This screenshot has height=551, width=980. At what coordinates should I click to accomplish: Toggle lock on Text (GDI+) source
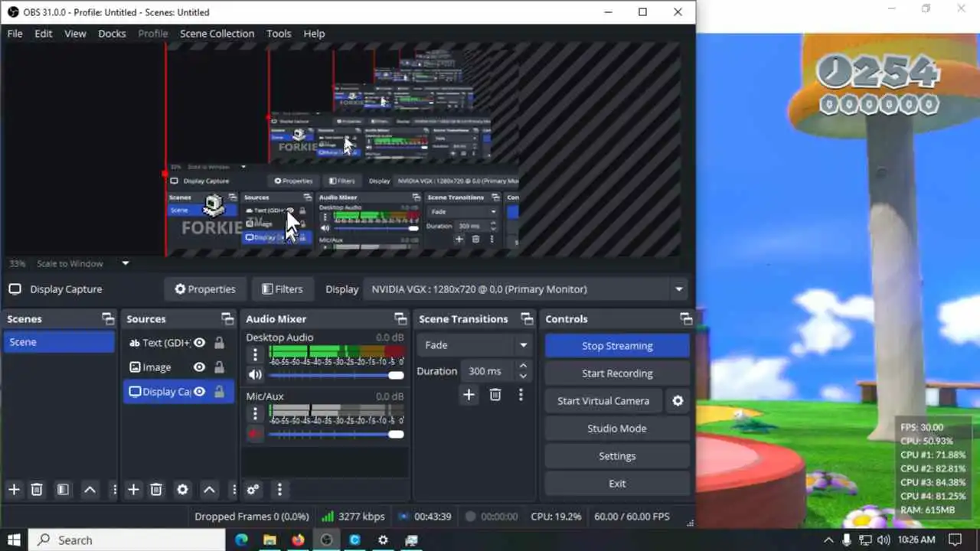tap(219, 343)
